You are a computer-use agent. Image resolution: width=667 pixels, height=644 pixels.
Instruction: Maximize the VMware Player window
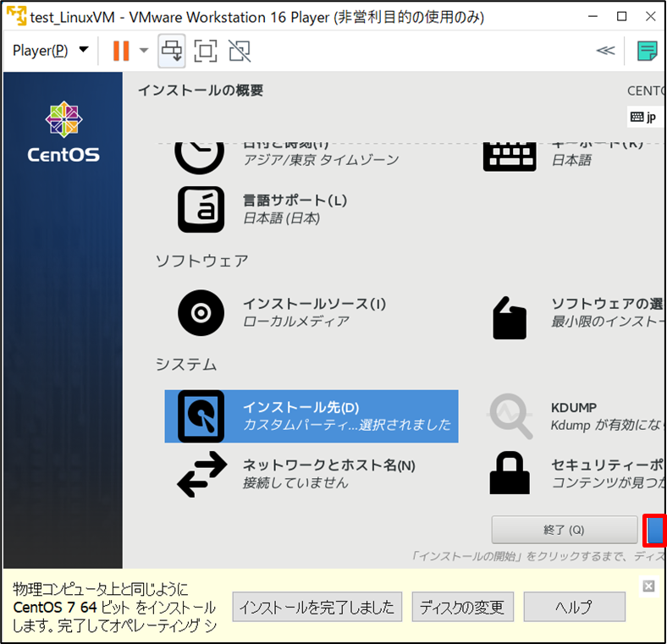pos(621,16)
